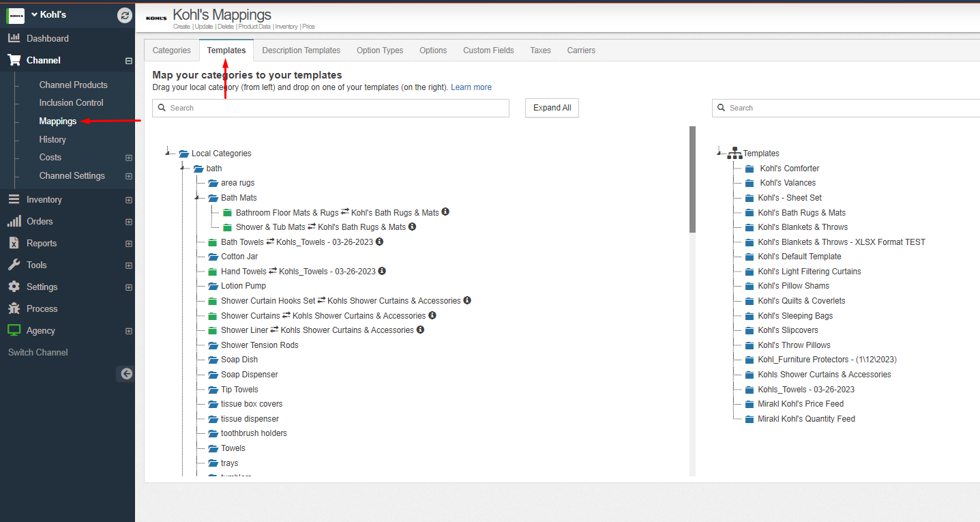This screenshot has width=980, height=522.
Task: Click info icon on Shower Curtain Hooks Set row
Action: pos(467,300)
